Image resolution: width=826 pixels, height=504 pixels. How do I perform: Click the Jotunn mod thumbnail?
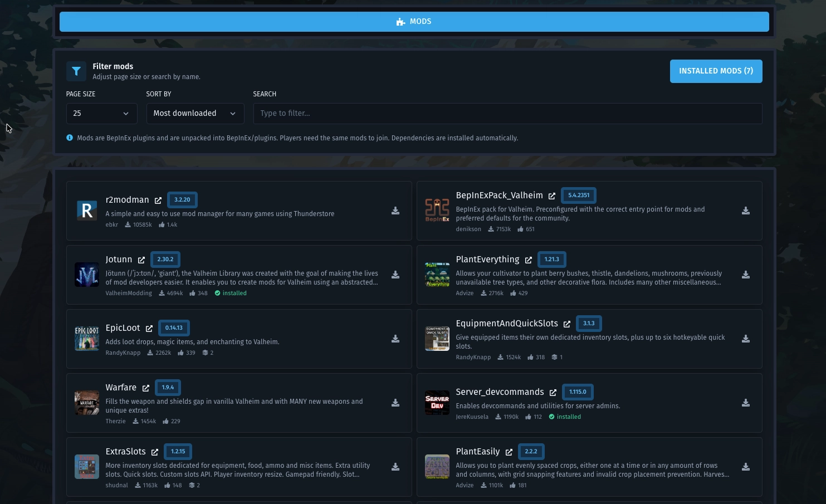click(87, 275)
